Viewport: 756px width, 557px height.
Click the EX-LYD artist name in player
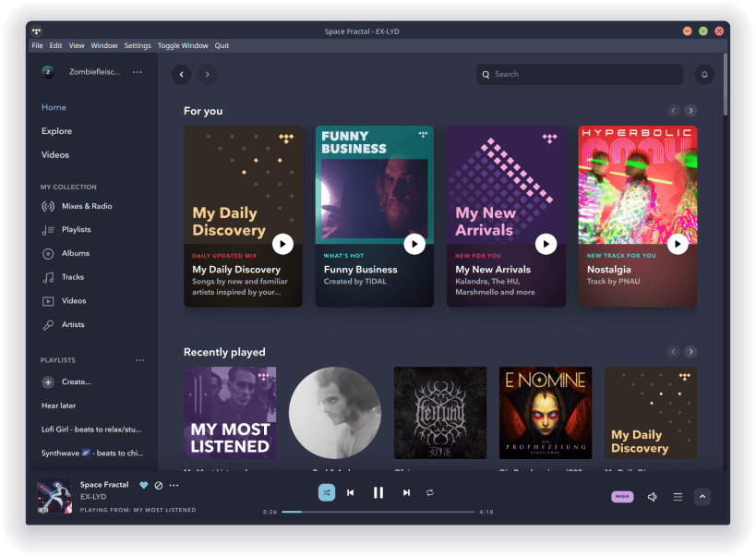click(x=93, y=497)
